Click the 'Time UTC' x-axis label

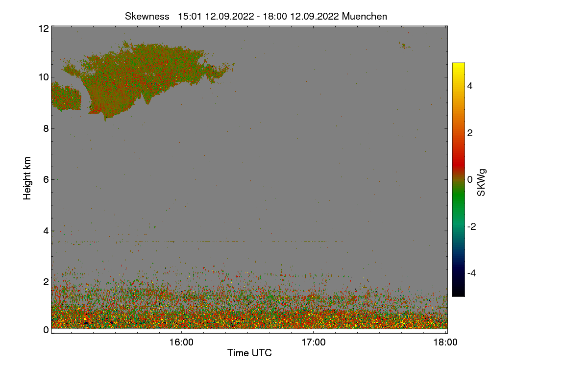click(249, 352)
